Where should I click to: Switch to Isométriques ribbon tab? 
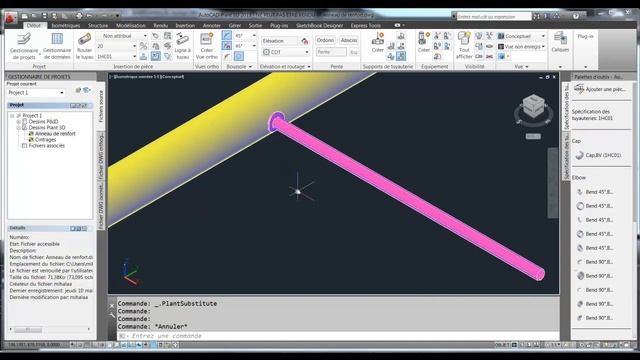[x=66, y=25]
